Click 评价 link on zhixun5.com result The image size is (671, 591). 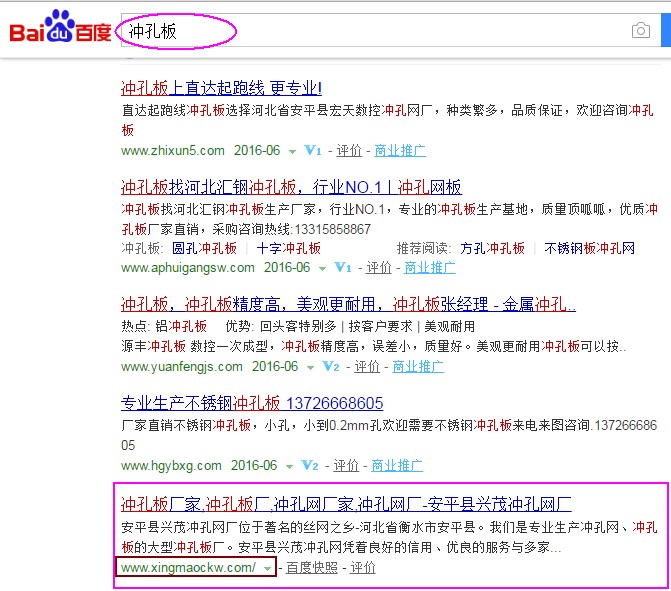click(x=349, y=151)
